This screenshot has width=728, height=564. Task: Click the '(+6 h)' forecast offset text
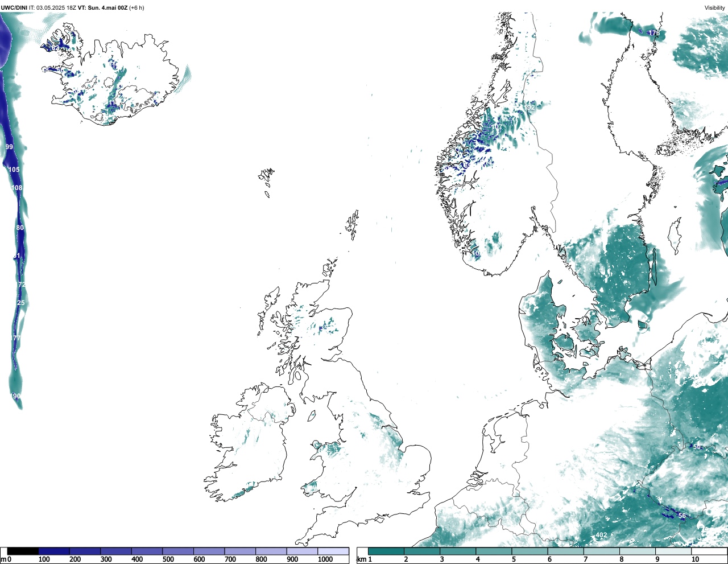tap(136, 7)
